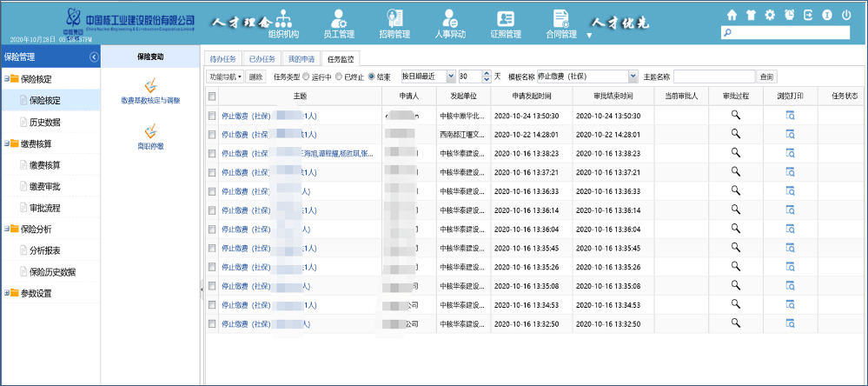Viewport: 868px width, 386px height.
Task: Select the 运行中 task type radio button
Action: (306, 77)
